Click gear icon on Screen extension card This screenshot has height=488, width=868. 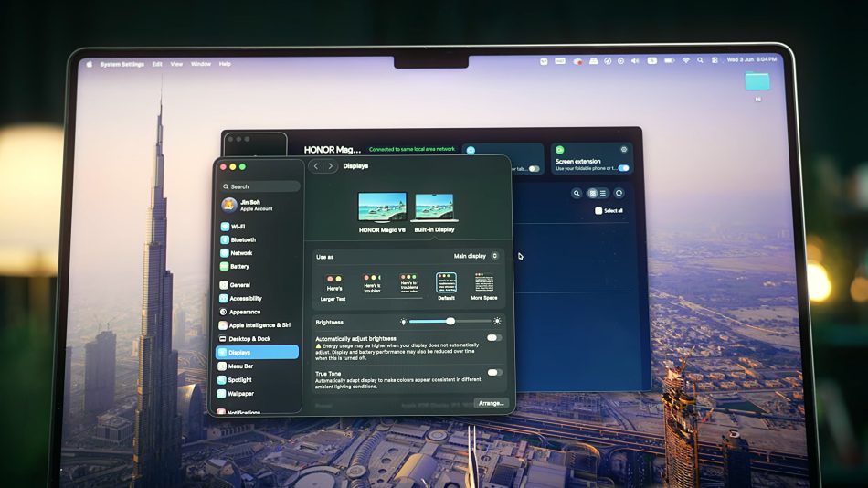624,150
